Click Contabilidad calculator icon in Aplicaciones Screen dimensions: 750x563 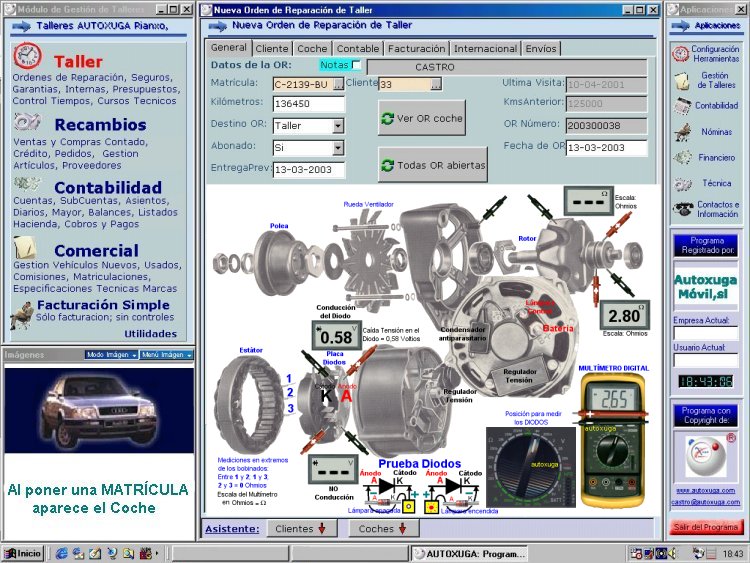[682, 106]
